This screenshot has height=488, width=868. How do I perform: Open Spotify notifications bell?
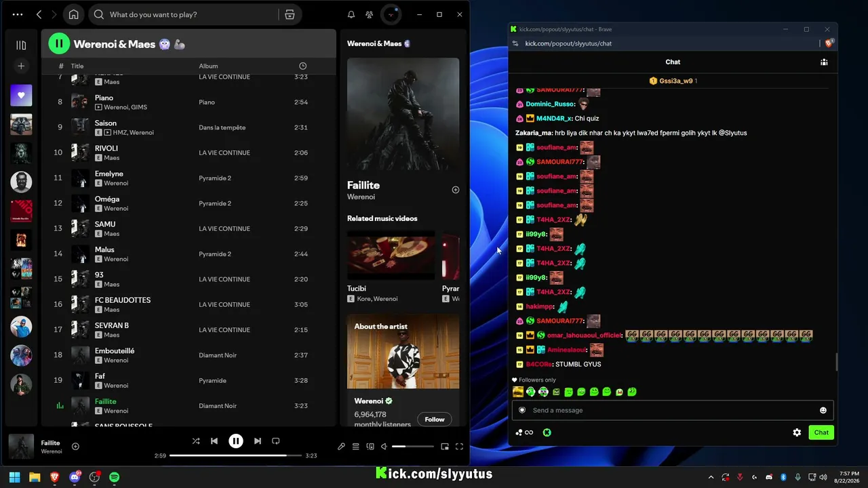click(x=351, y=14)
